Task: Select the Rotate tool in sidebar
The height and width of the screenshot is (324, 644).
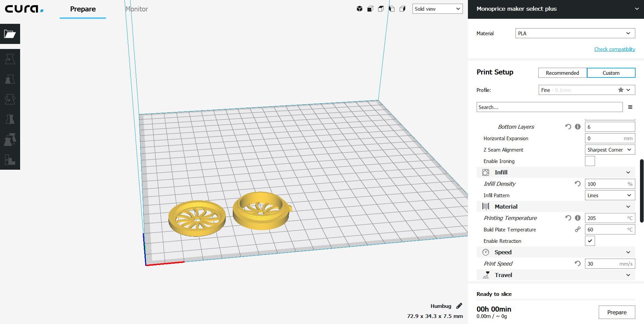Action: pos(10,99)
